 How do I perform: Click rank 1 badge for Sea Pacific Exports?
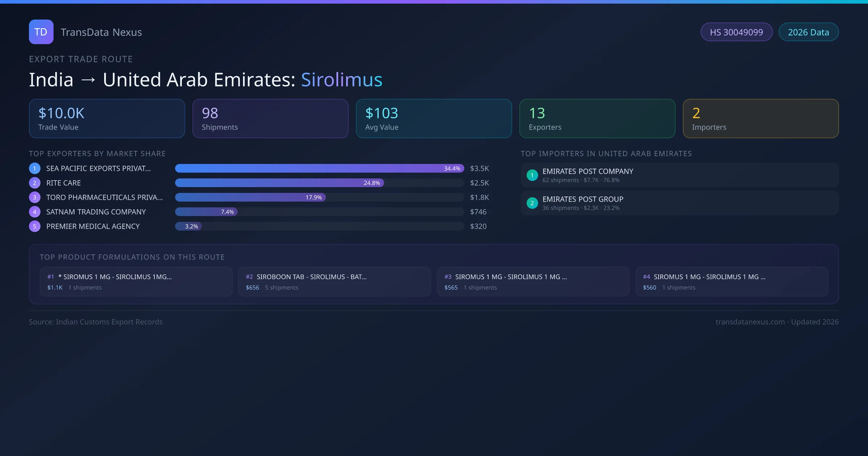(x=35, y=168)
